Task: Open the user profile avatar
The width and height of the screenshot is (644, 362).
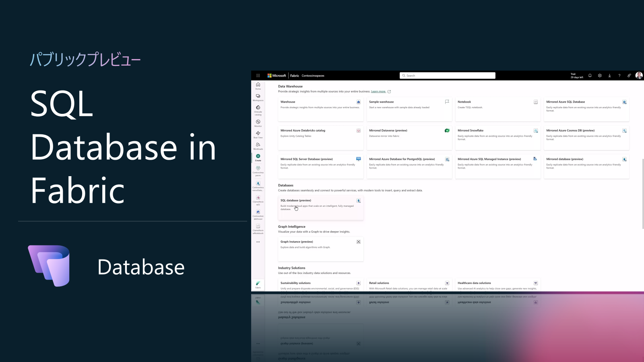Action: (x=639, y=76)
